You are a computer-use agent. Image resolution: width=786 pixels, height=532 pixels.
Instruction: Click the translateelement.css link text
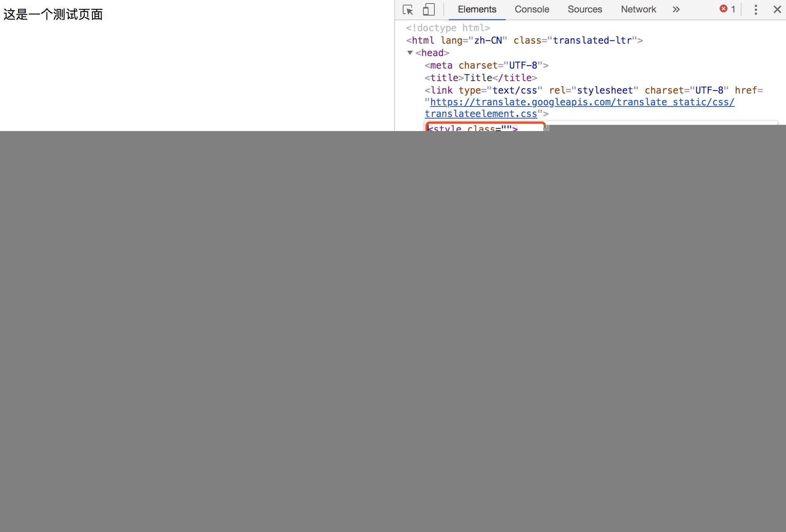(481, 114)
